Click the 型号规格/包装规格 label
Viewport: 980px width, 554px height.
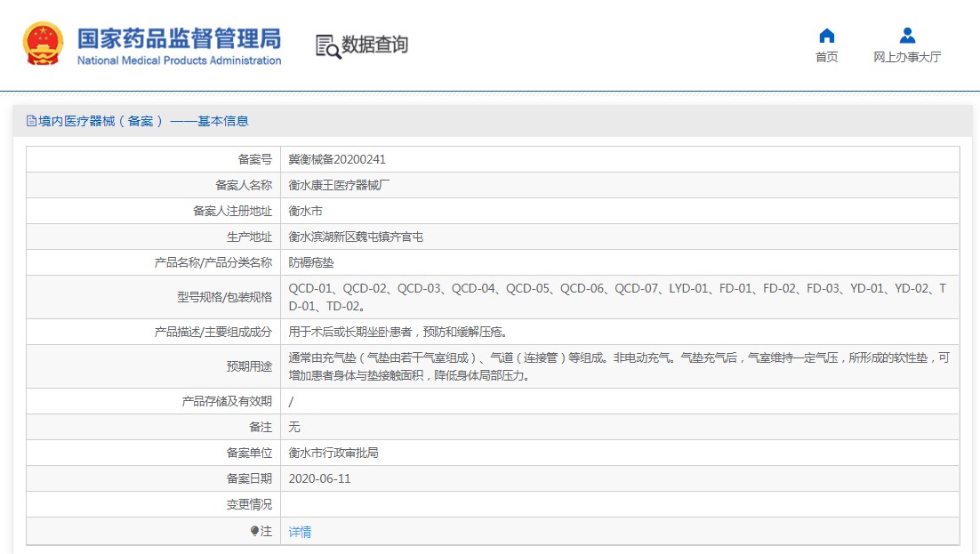[224, 297]
